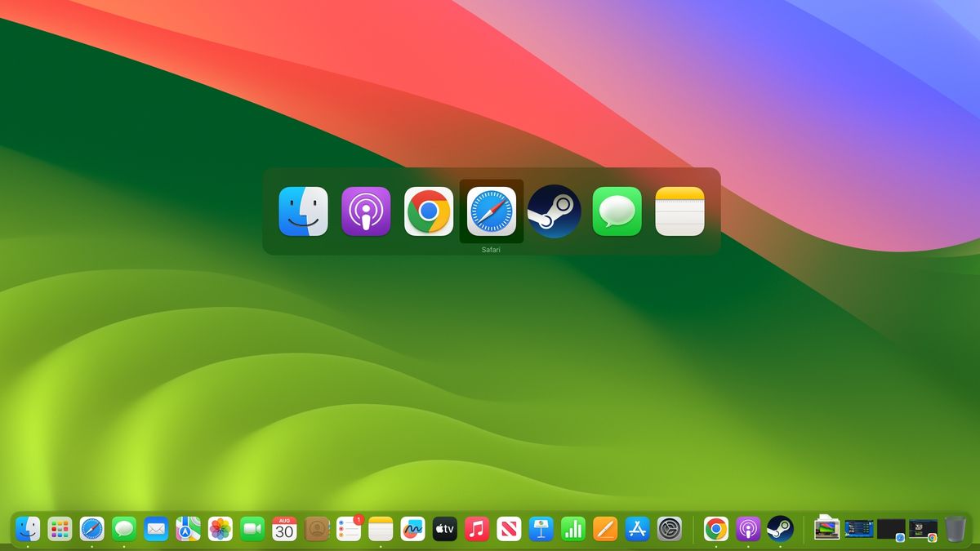The height and width of the screenshot is (551, 980).
Task: Select Notes in the app switcher
Action: tap(679, 211)
